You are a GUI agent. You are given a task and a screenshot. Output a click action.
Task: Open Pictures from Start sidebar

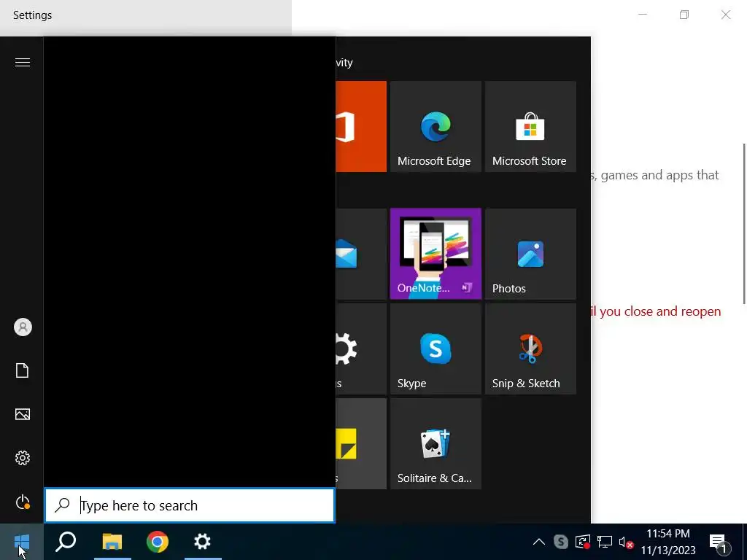pyautogui.click(x=23, y=414)
